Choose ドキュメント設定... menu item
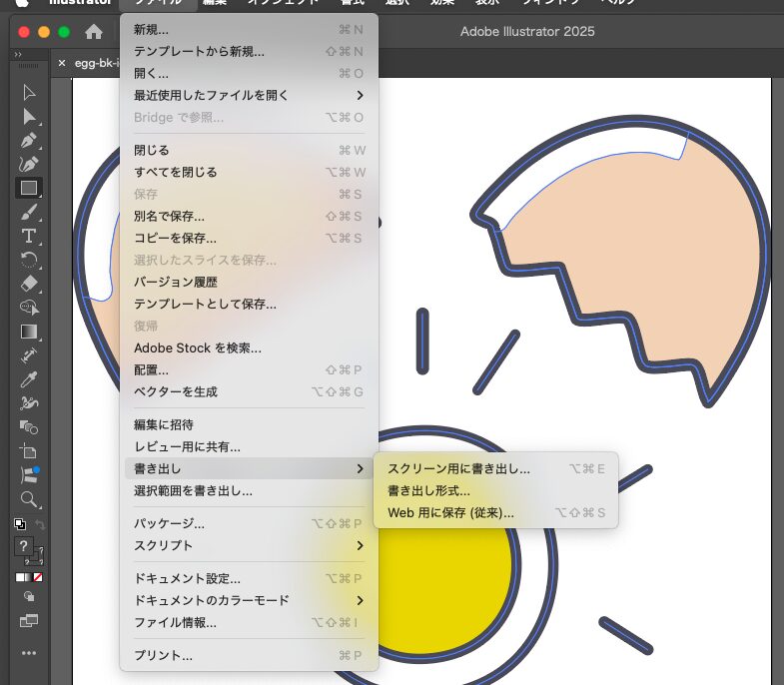Screen dimensions: 784x685 (249, 578)
